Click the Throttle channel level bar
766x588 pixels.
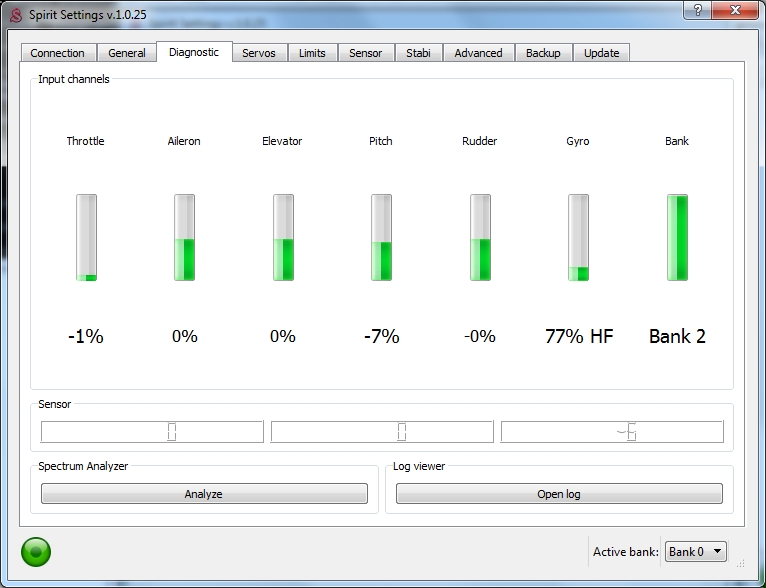pos(86,238)
